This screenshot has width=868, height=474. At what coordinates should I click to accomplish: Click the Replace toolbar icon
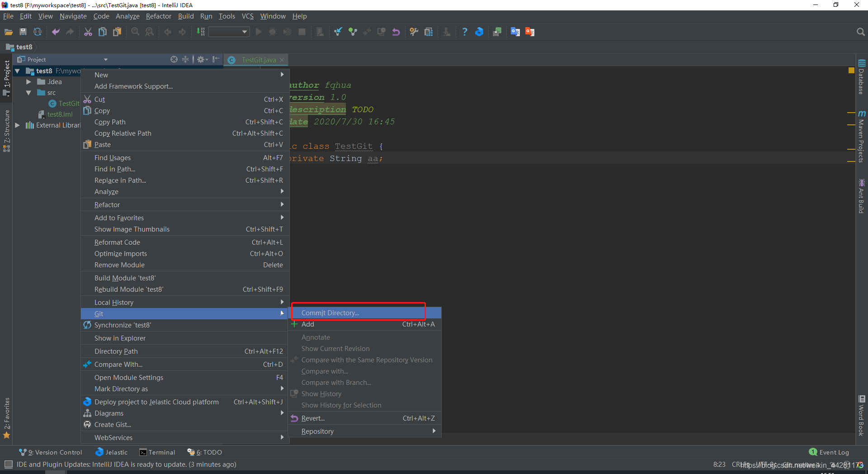coord(150,32)
